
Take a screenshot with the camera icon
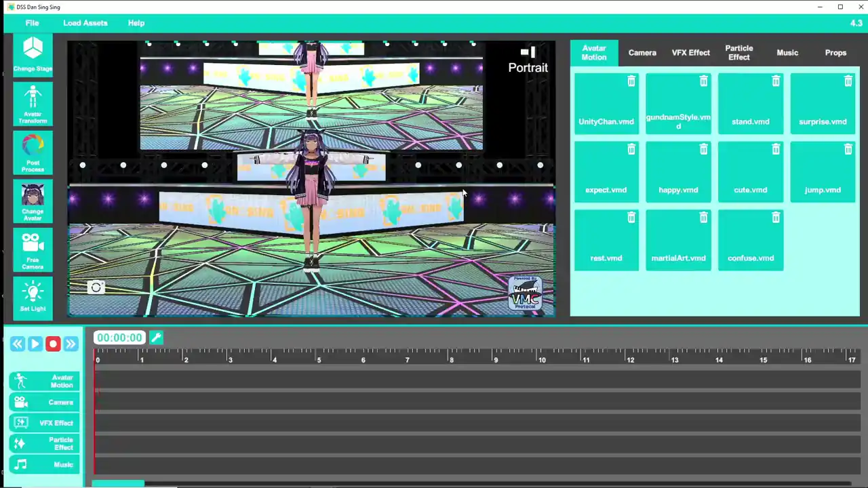[96, 287]
